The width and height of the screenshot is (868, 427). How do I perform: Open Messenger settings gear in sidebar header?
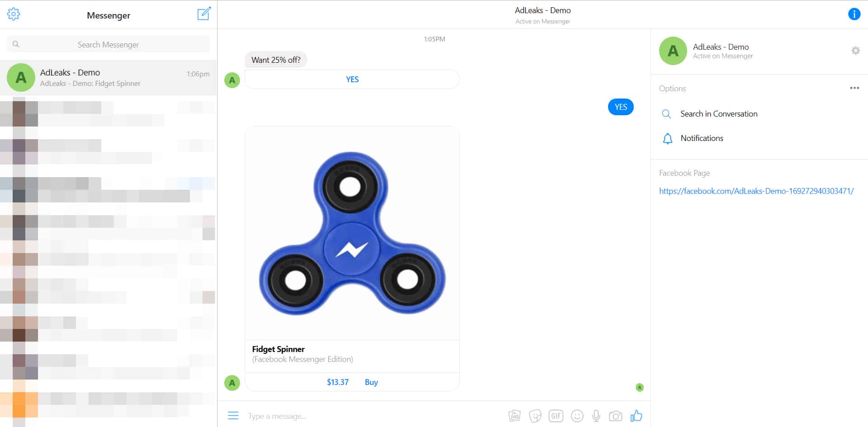(x=14, y=14)
